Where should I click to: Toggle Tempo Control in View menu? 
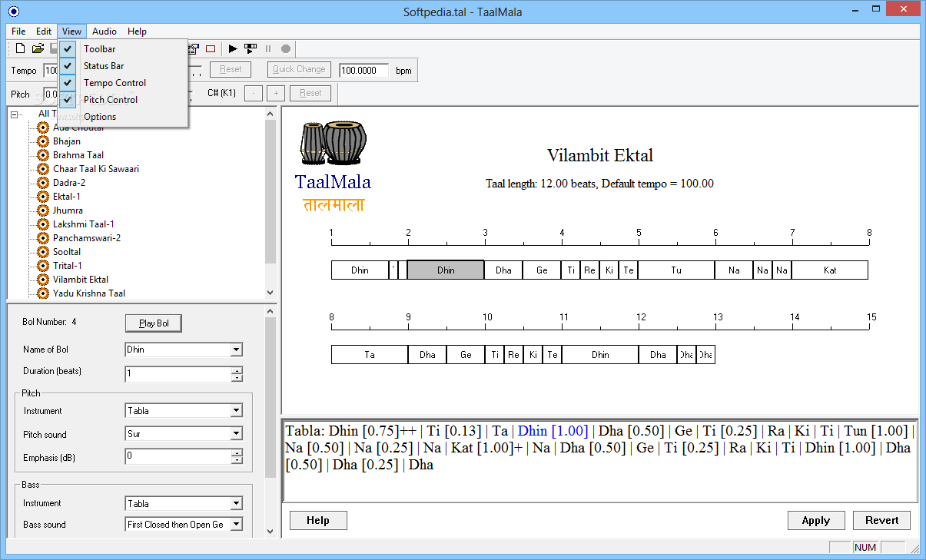pos(123,83)
